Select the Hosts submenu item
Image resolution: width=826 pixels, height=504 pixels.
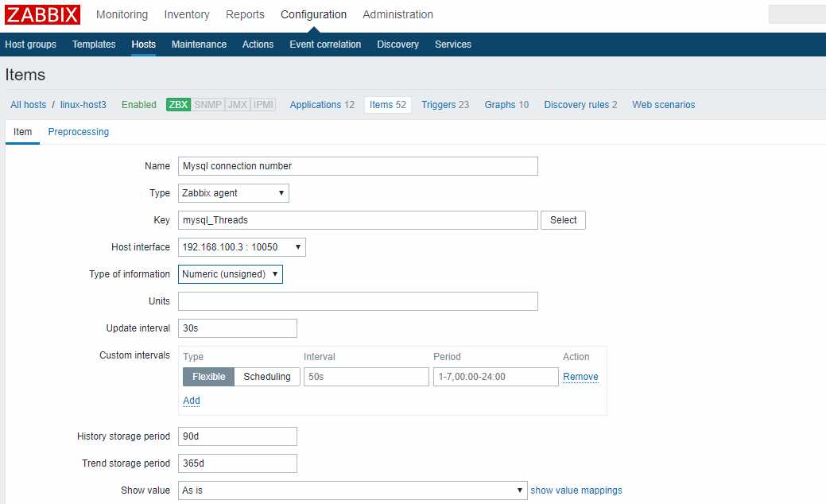point(143,45)
